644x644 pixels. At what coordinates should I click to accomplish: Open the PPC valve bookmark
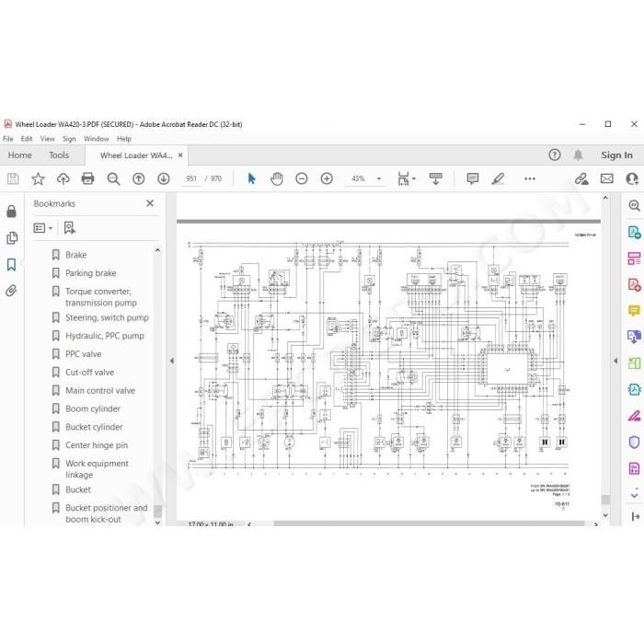[x=84, y=354]
